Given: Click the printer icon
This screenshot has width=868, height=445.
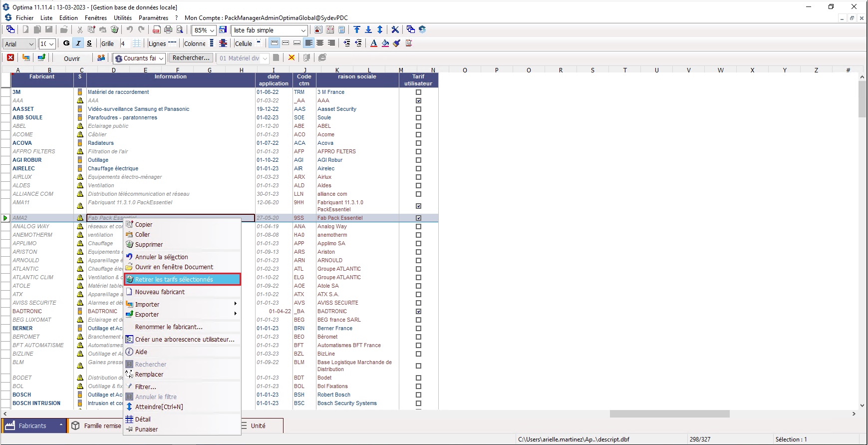Looking at the screenshot, I should (168, 29).
